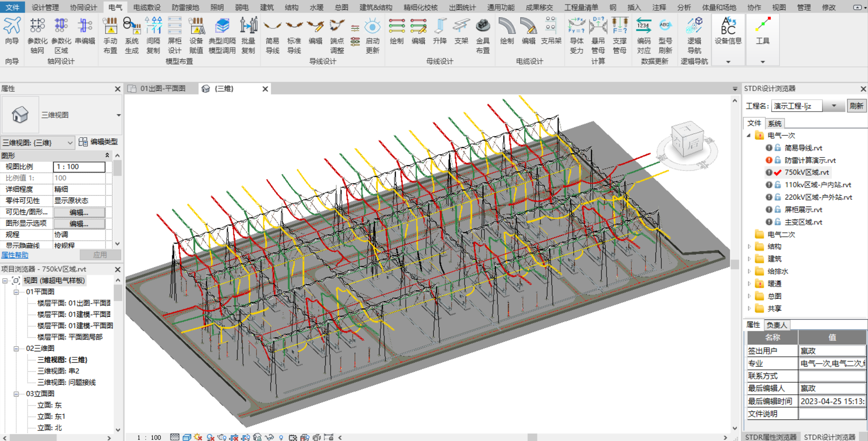Toggle sun path off icon
The width and height of the screenshot is (868, 441).
tap(198, 437)
